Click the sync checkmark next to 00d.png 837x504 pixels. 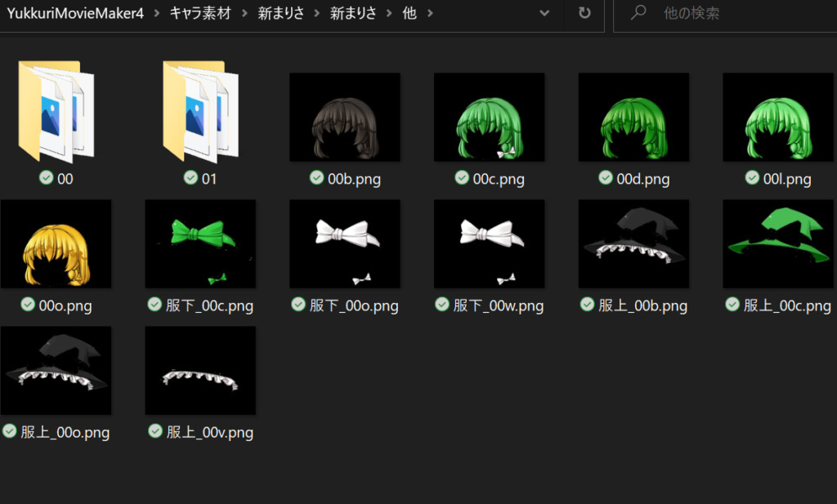coord(606,177)
